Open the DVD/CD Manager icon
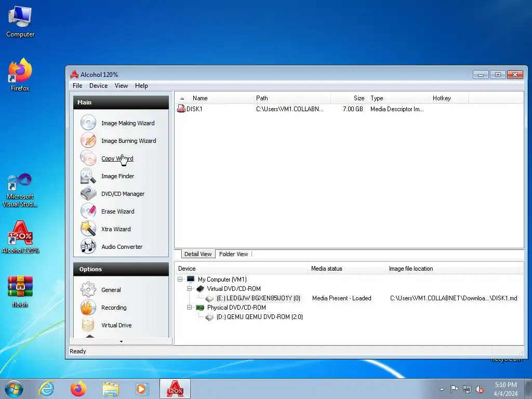Image resolution: width=532 pixels, height=399 pixels. click(88, 193)
